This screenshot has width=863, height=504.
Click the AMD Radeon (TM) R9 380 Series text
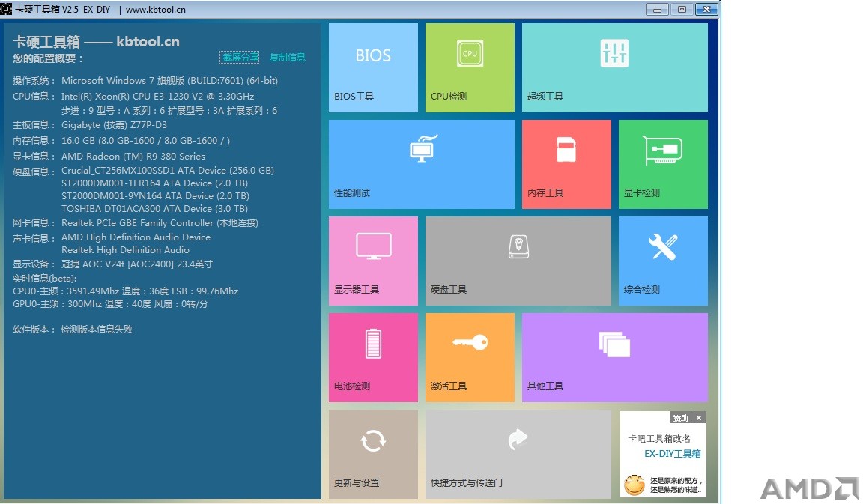pyautogui.click(x=133, y=157)
